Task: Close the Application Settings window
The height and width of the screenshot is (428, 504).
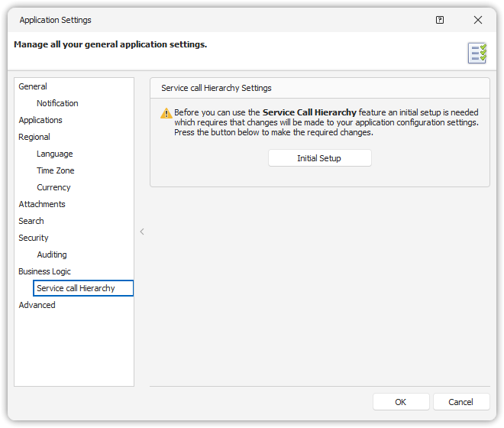Action: coord(478,20)
